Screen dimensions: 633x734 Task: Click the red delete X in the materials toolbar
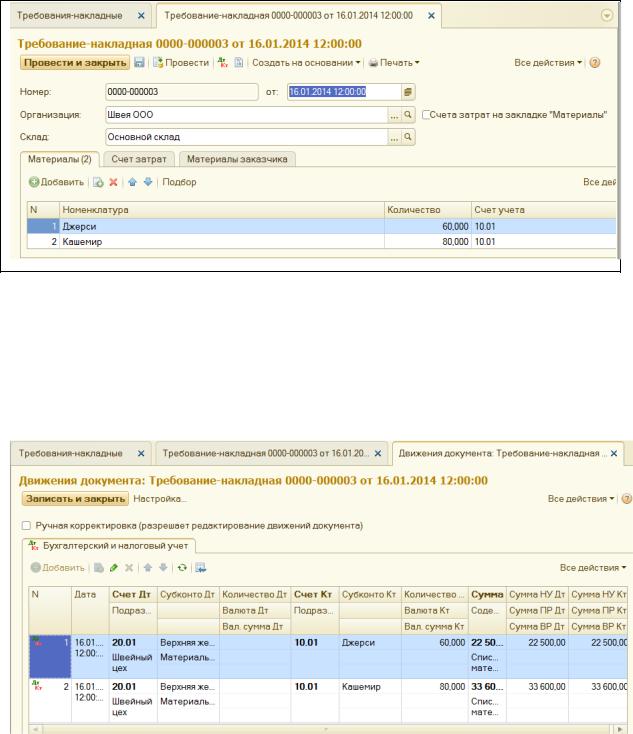(x=113, y=182)
